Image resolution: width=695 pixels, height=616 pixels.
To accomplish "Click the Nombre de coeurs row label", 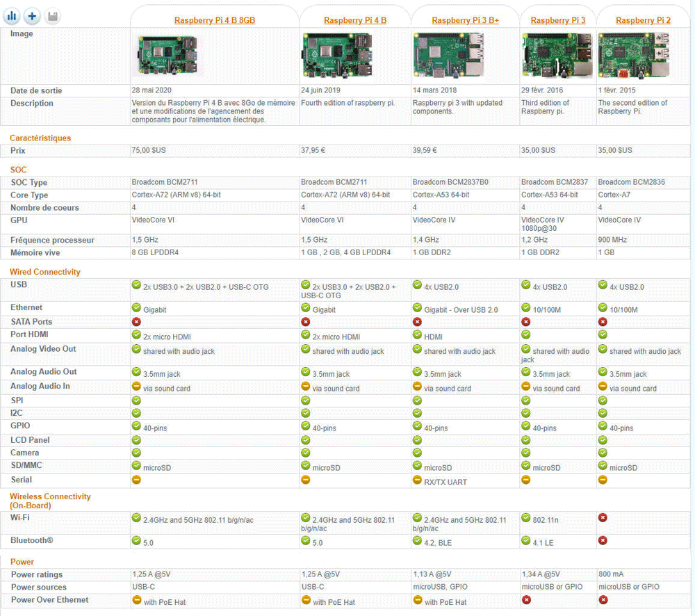I will pyautogui.click(x=44, y=208).
